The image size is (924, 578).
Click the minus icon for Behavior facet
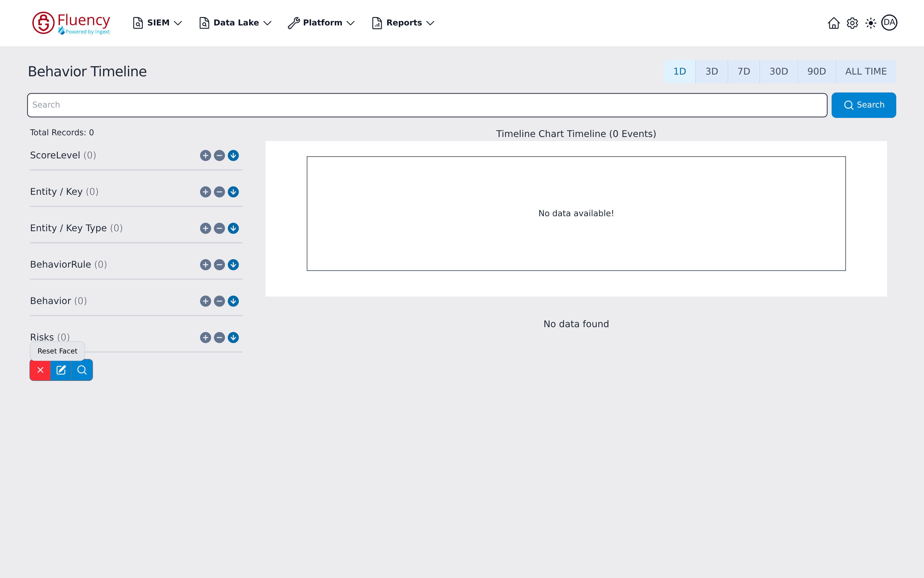click(x=219, y=301)
